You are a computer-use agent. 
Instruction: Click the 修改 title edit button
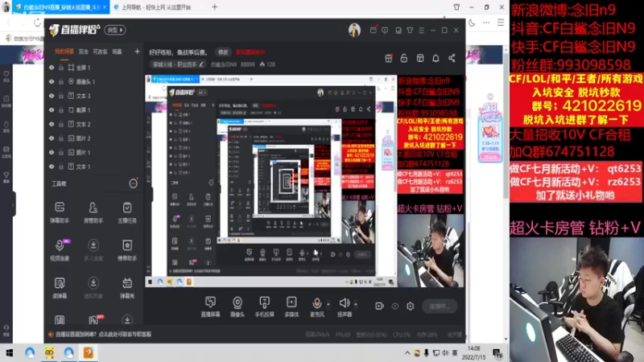pyautogui.click(x=223, y=52)
